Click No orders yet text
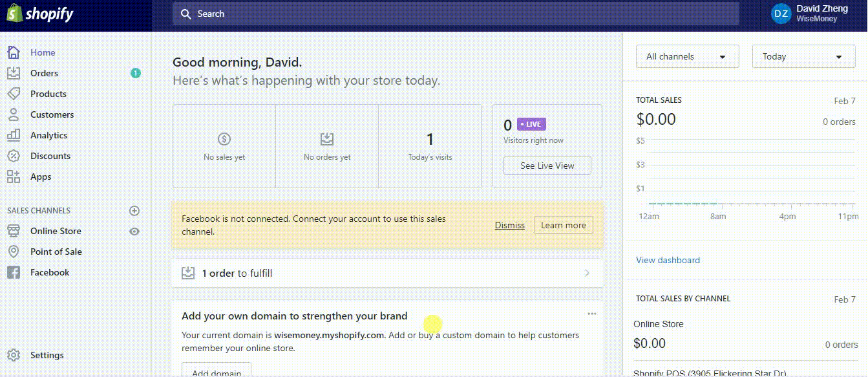 [327, 157]
